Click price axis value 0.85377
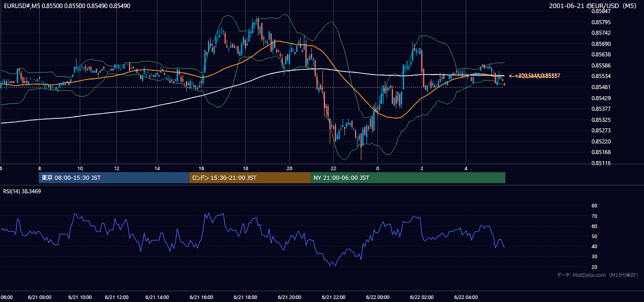The width and height of the screenshot is (644, 302). (x=601, y=109)
